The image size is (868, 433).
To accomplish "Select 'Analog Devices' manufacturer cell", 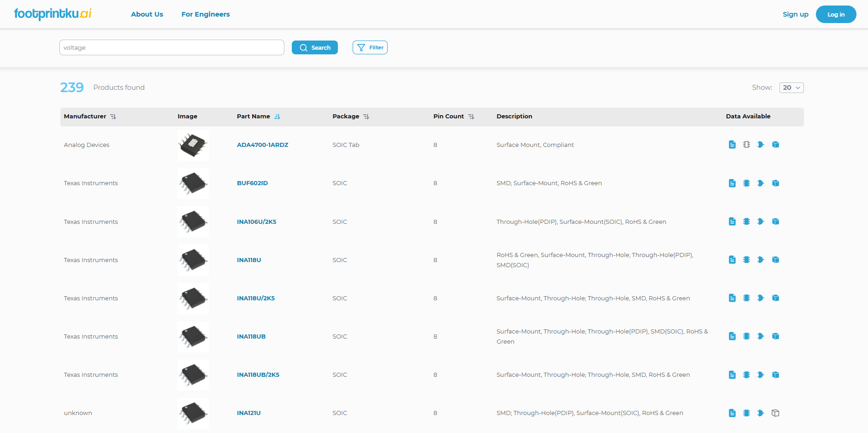I will 87,145.
